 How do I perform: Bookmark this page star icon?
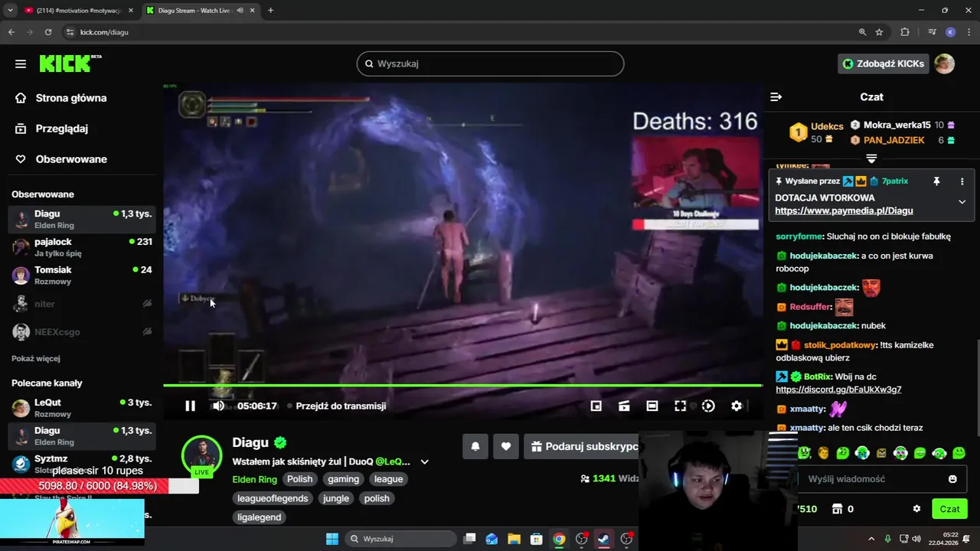(x=879, y=32)
